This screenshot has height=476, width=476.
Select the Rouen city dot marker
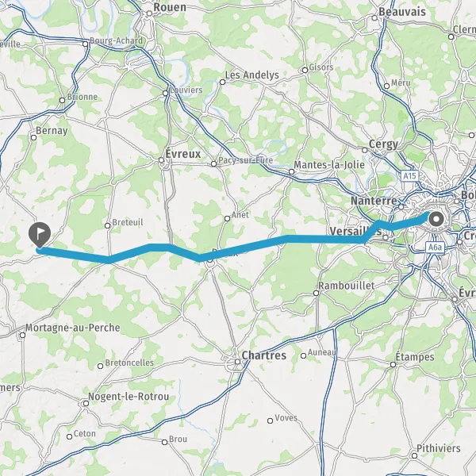149,13
